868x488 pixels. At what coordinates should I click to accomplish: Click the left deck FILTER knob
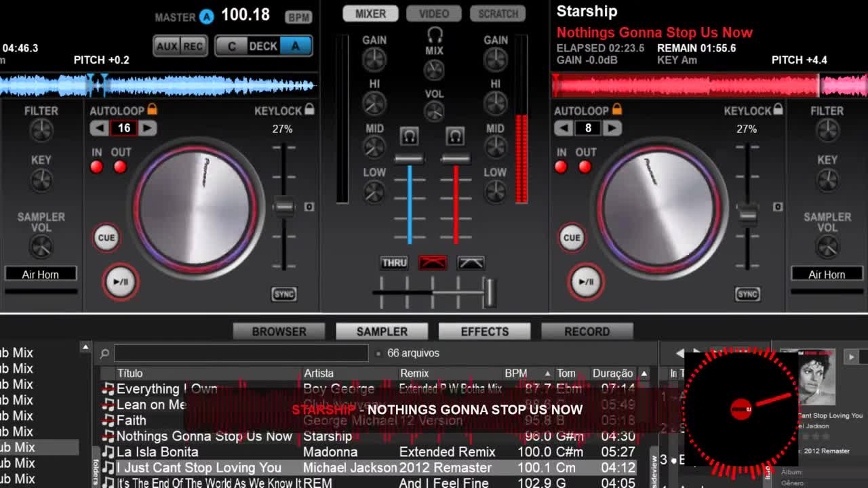(x=41, y=130)
